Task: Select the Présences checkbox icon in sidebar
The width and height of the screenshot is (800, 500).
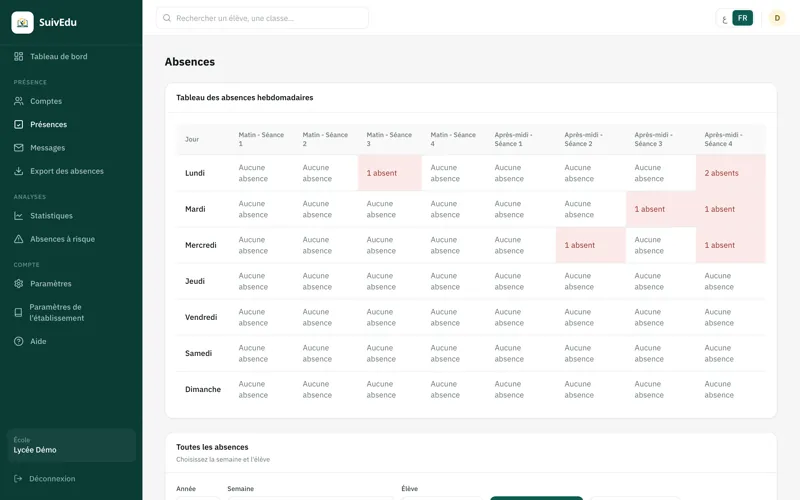Action: (18, 124)
